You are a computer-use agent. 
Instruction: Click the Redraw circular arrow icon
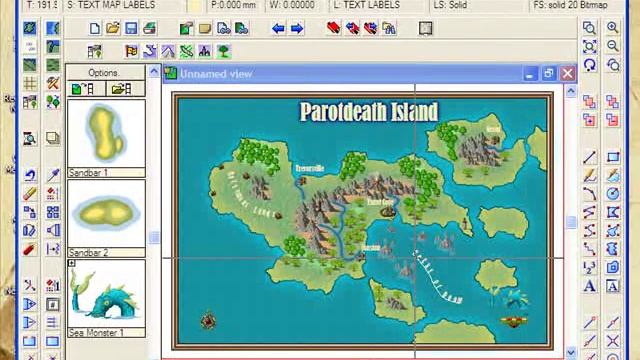click(589, 64)
